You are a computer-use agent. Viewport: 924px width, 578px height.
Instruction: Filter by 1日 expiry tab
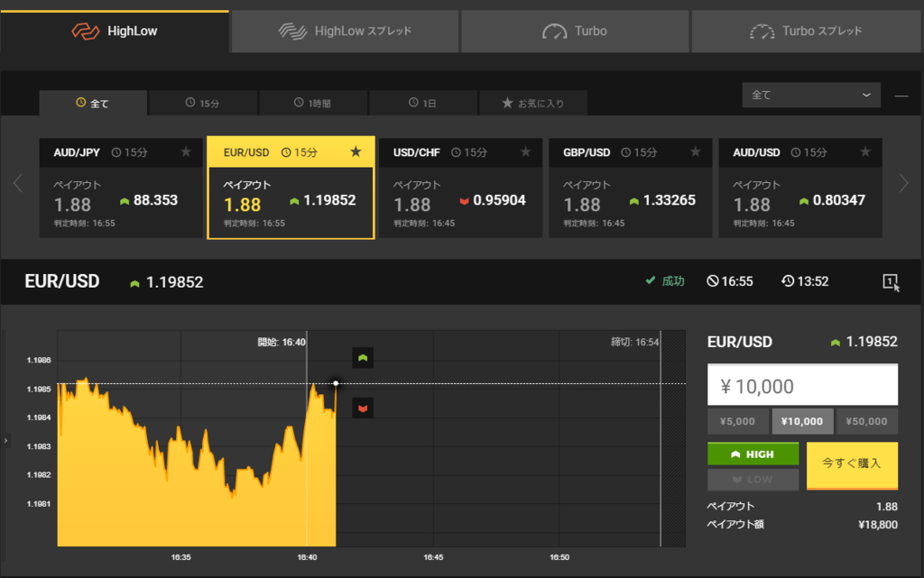[x=422, y=103]
